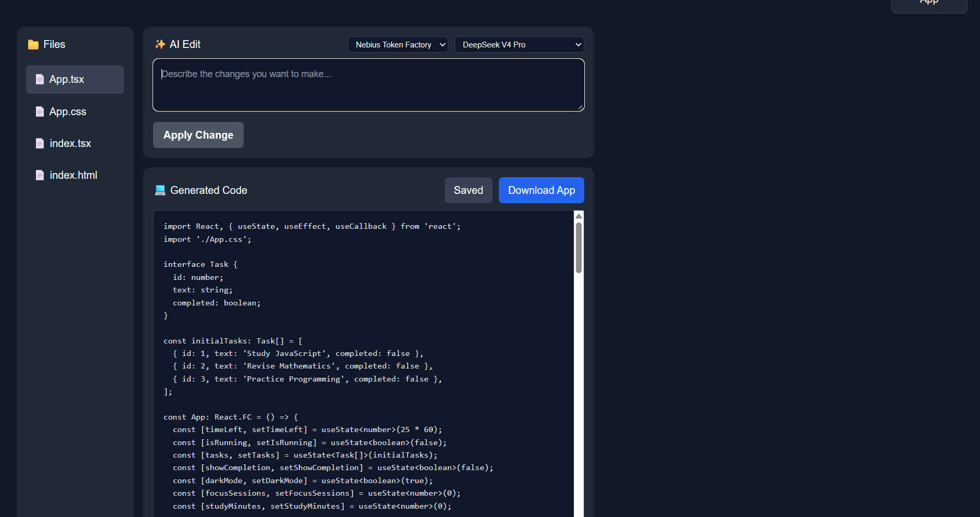The height and width of the screenshot is (517, 980).
Task: Click the code line declaring 'showCompletion'
Action: [x=333, y=467]
